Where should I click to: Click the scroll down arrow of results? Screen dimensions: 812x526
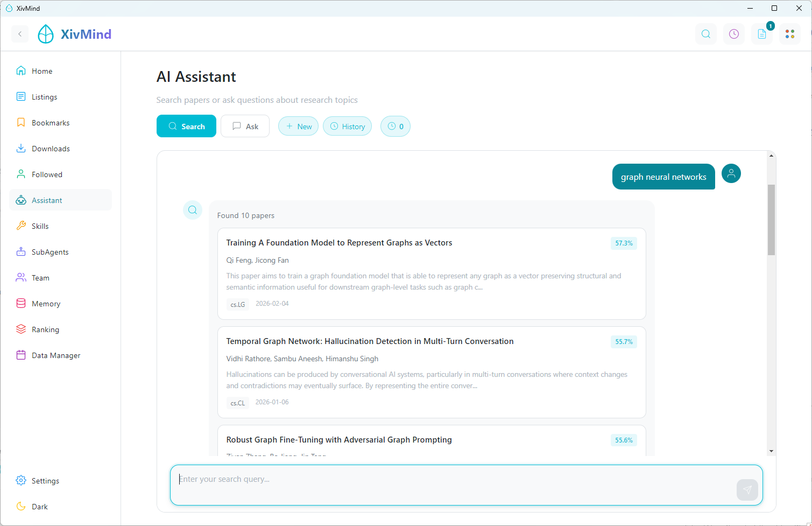pyautogui.click(x=771, y=451)
